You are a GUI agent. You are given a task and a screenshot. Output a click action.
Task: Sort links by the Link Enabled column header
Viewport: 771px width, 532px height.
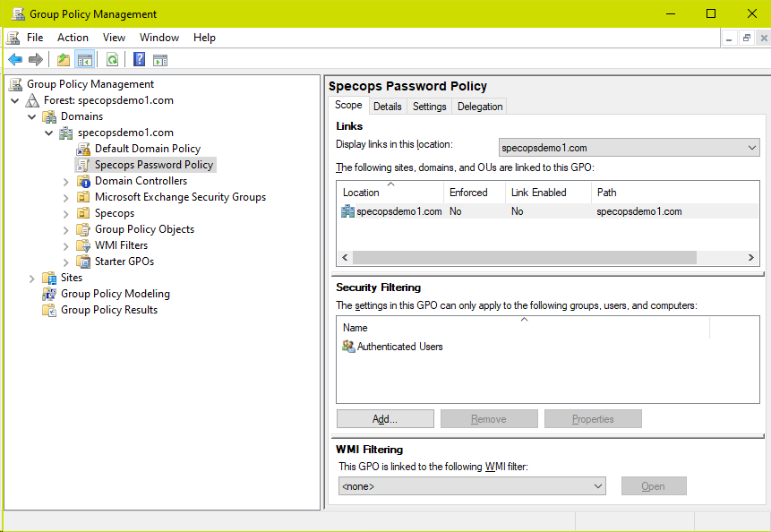pyautogui.click(x=548, y=193)
